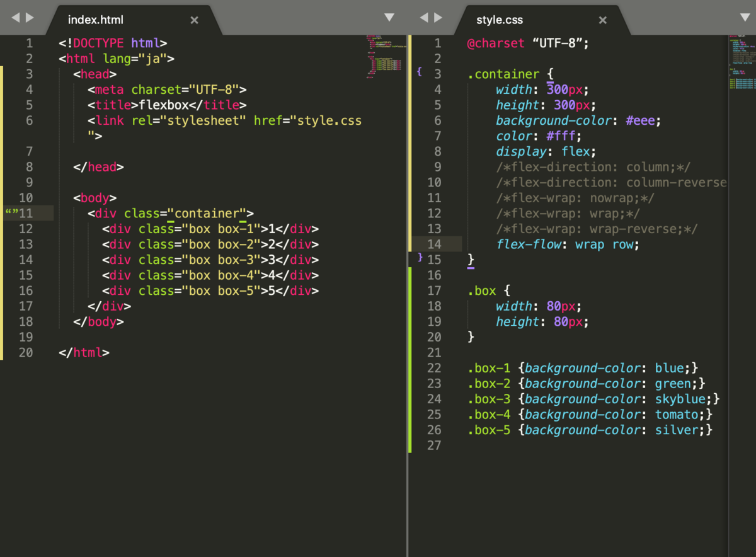The height and width of the screenshot is (557, 756).
Task: Click the box-2 div line
Action: [x=210, y=244]
